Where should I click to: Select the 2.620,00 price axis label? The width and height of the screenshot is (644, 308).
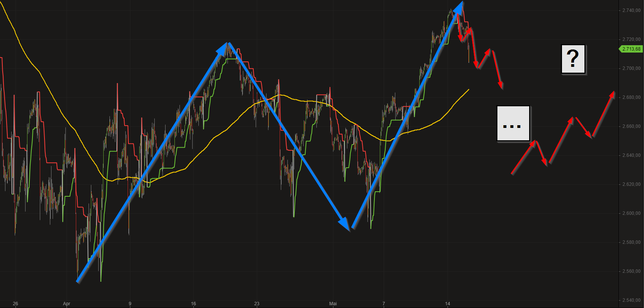coord(631,184)
